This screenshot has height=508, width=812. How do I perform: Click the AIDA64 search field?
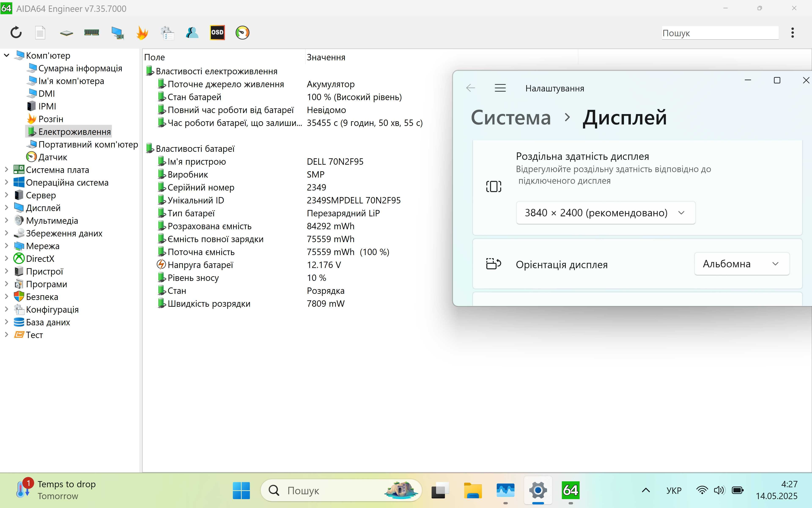(720, 33)
